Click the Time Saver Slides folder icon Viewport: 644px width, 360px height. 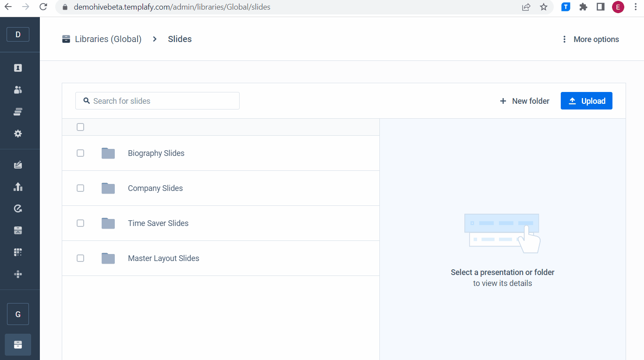[108, 223]
